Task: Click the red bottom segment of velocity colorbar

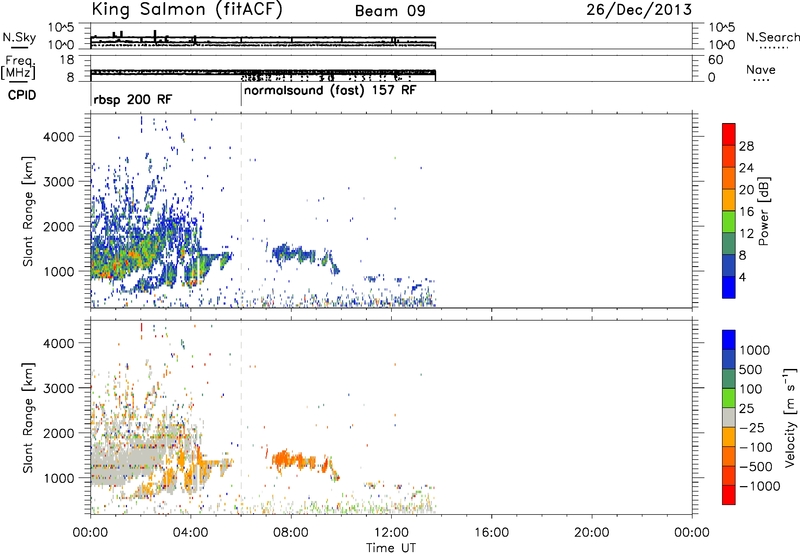Action: (x=729, y=495)
